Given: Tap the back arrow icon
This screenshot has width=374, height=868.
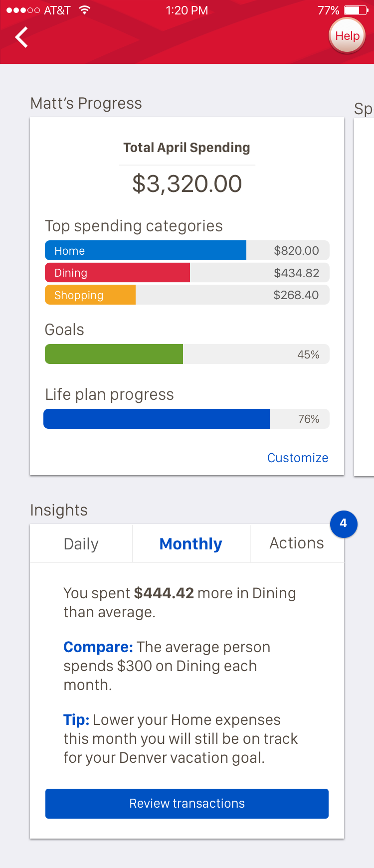Looking at the screenshot, I should pos(21,37).
